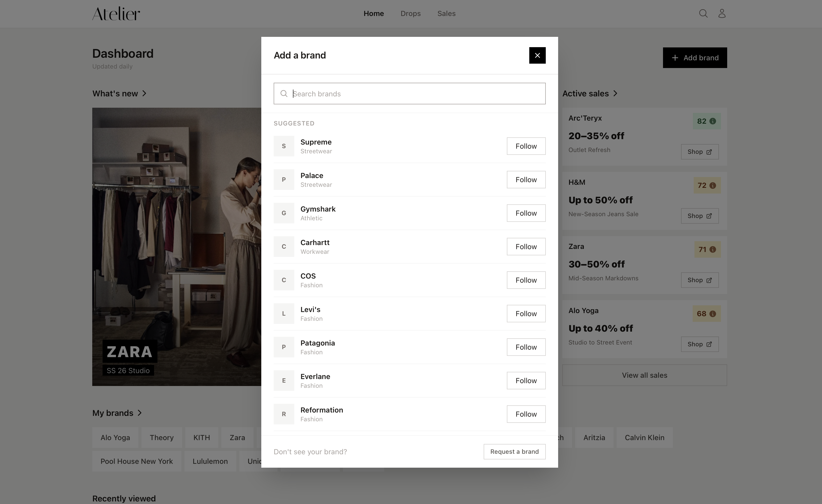This screenshot has height=504, width=822.
Task: Click the Supreme brand name in list
Action: click(x=316, y=142)
